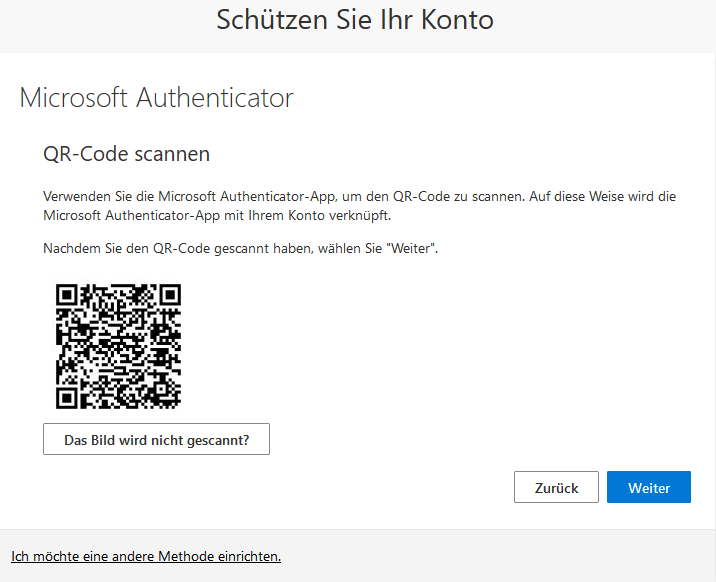The width and height of the screenshot is (716, 582).
Task: Click the word "Konto" in the page title
Action: [457, 20]
